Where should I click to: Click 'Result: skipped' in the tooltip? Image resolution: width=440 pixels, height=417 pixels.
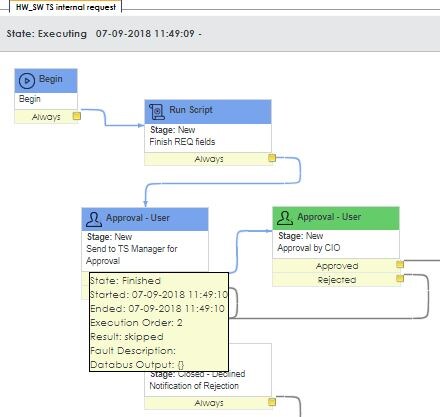[127, 337]
